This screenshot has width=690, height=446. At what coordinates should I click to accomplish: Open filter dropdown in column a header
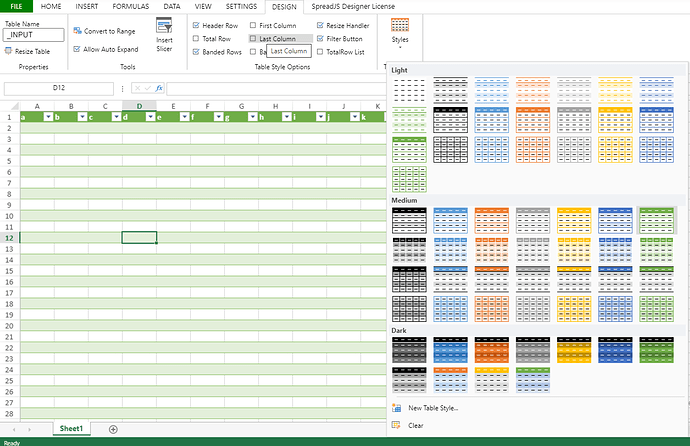tap(48, 117)
